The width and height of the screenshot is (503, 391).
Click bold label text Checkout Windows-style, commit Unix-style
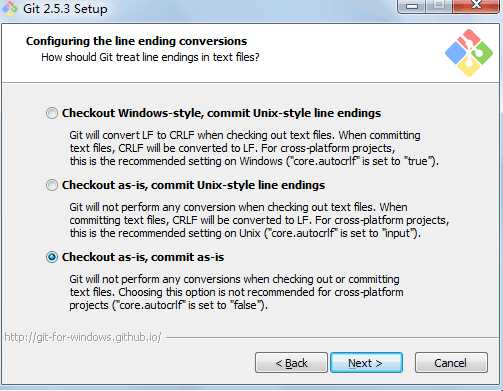tap(221, 113)
